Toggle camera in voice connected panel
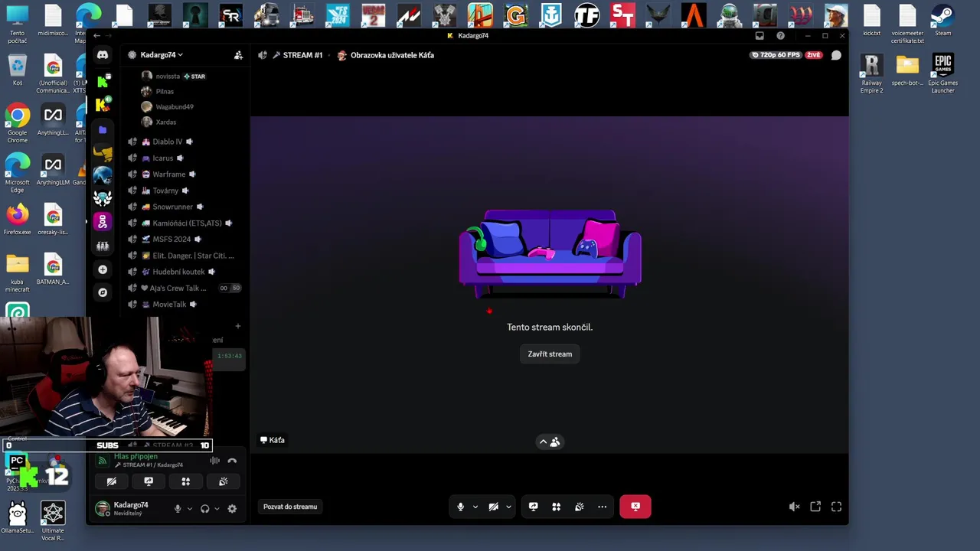Screen dimensions: 980x551 click(112, 481)
